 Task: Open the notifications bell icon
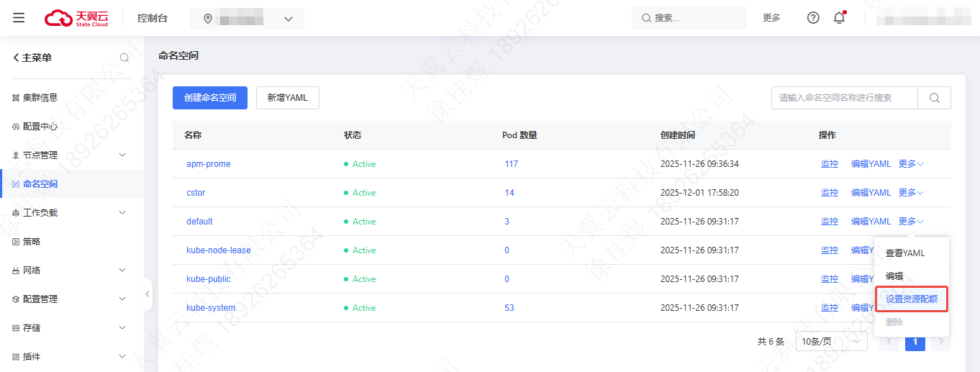[839, 18]
